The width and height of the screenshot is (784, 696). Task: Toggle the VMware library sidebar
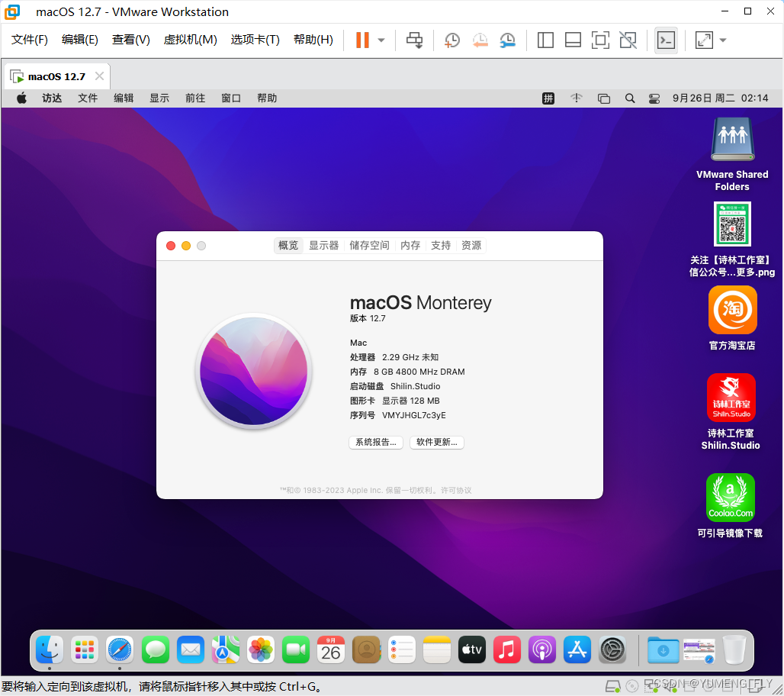[x=545, y=40]
